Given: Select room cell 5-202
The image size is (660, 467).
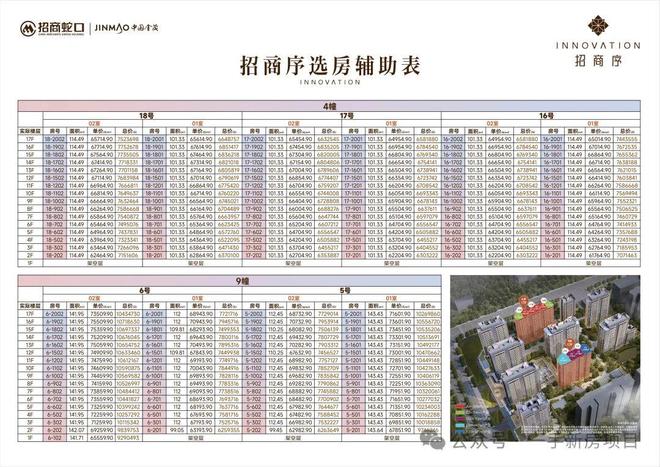Looking at the screenshot, I should 254,430.
